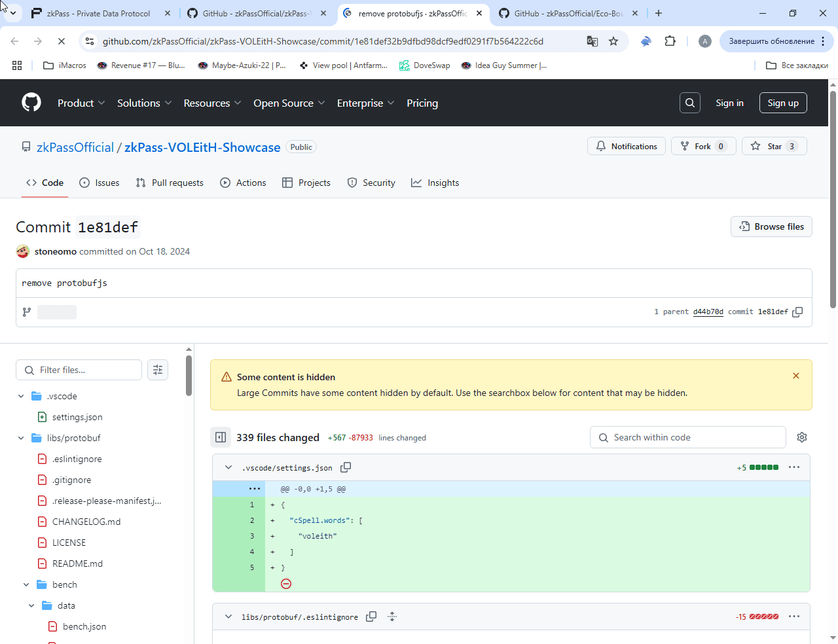The image size is (838, 644).
Task: Expand hidden lines in settings.json hunk
Action: pos(255,489)
